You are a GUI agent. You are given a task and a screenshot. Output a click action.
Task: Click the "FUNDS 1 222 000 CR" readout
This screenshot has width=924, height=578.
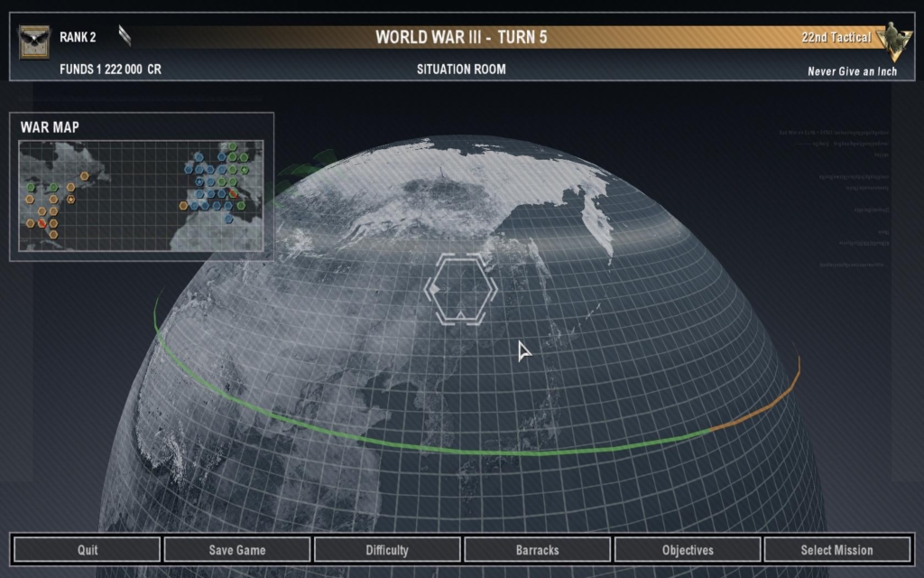coord(110,69)
